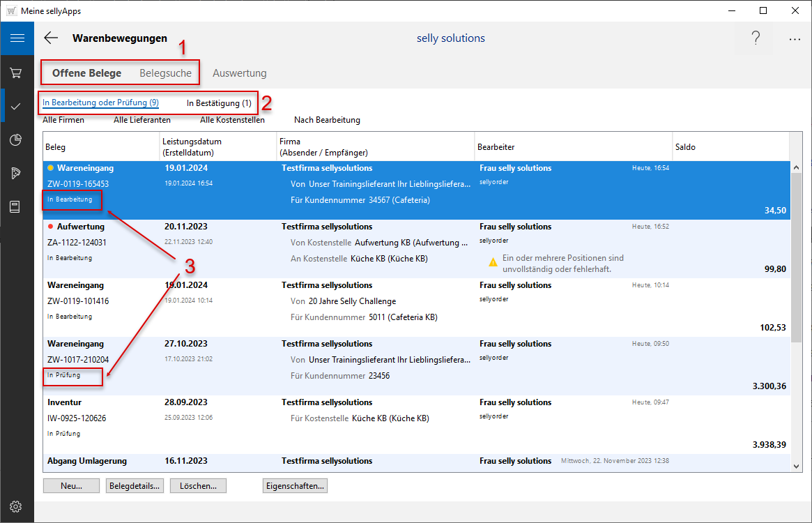Expand the Alle Firmen filter
This screenshot has width=812, height=523.
tap(63, 120)
